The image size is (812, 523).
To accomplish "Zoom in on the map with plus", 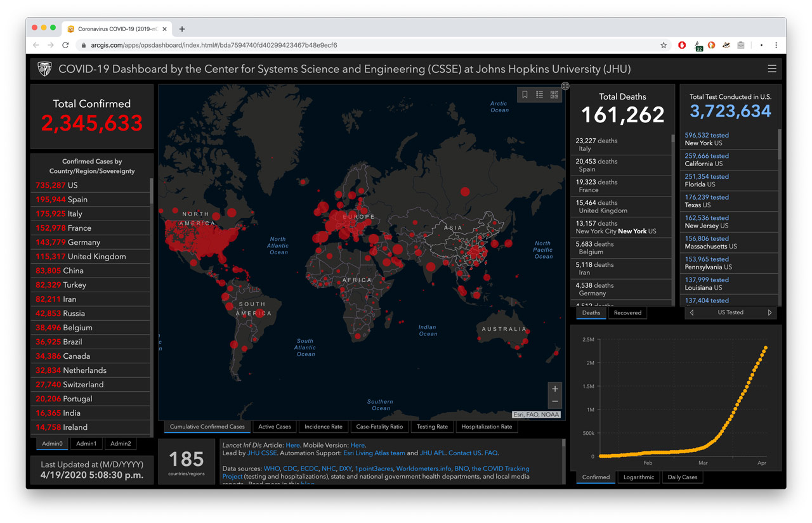I will tap(555, 389).
